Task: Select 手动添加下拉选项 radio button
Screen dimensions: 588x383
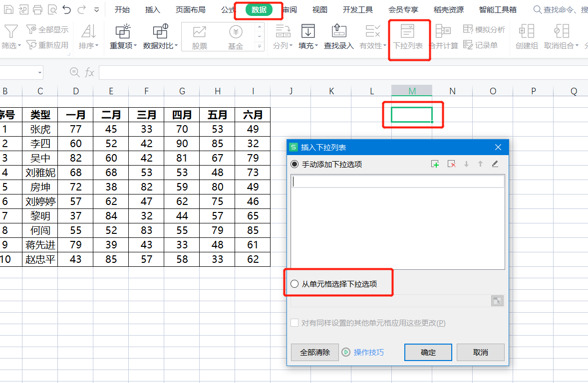Action: click(295, 164)
